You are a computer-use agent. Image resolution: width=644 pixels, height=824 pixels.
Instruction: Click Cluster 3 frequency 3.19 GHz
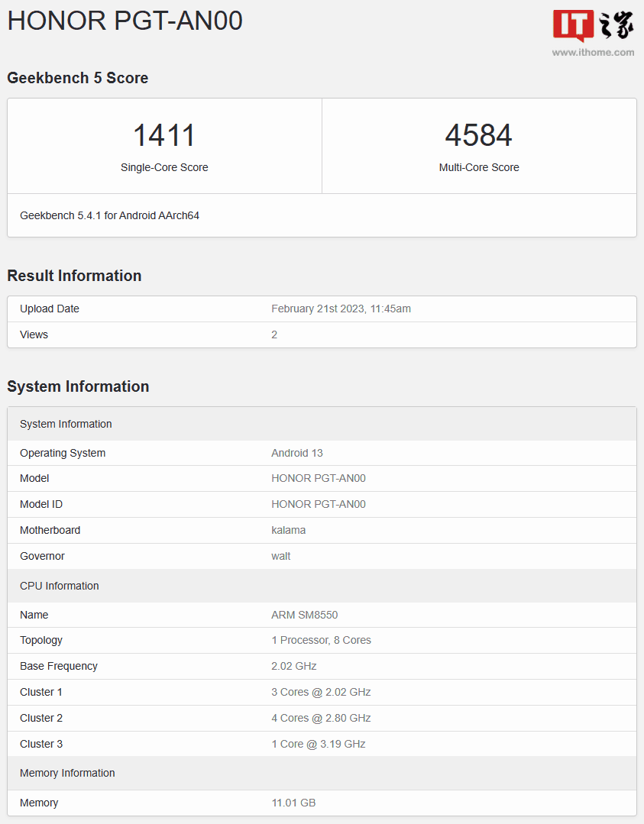coord(318,744)
